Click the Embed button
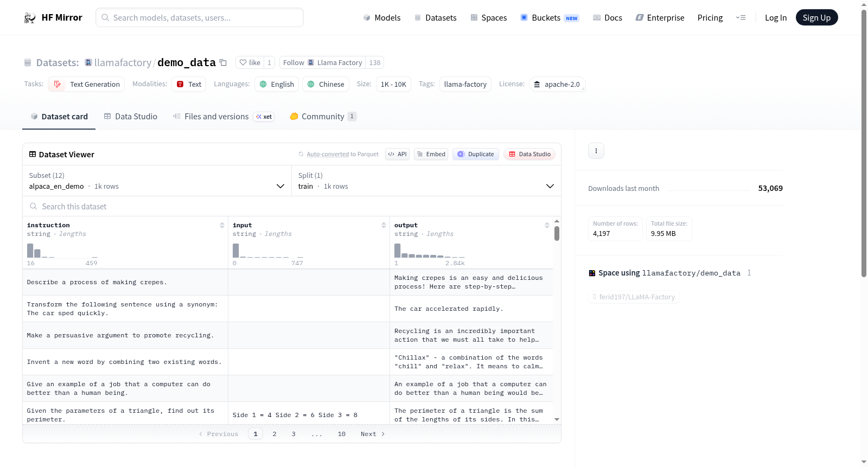The image size is (868, 467). pyautogui.click(x=431, y=154)
